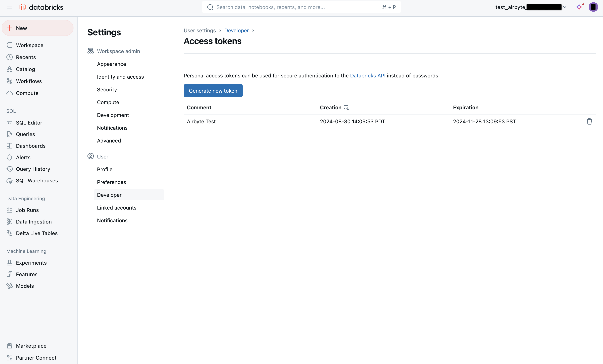Screen dimensions: 603x364
Task: Open the Catalog sidebar icon
Action: [x=10, y=69]
